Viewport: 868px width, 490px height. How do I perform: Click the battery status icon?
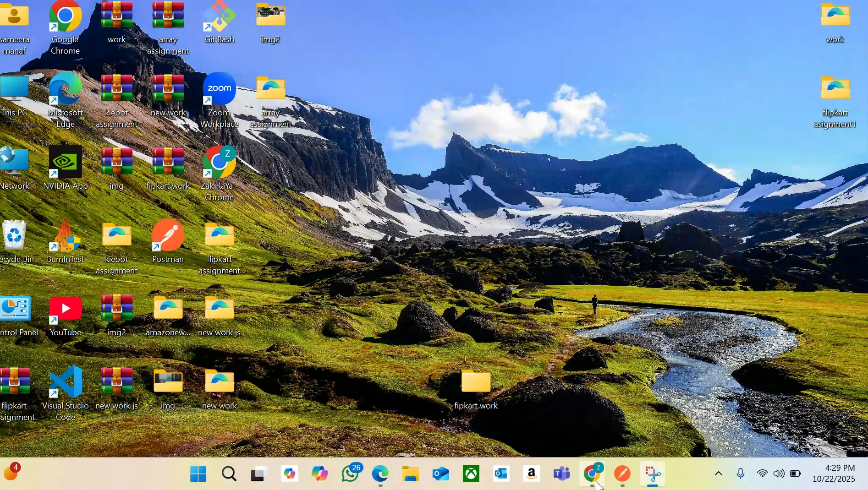coord(796,474)
